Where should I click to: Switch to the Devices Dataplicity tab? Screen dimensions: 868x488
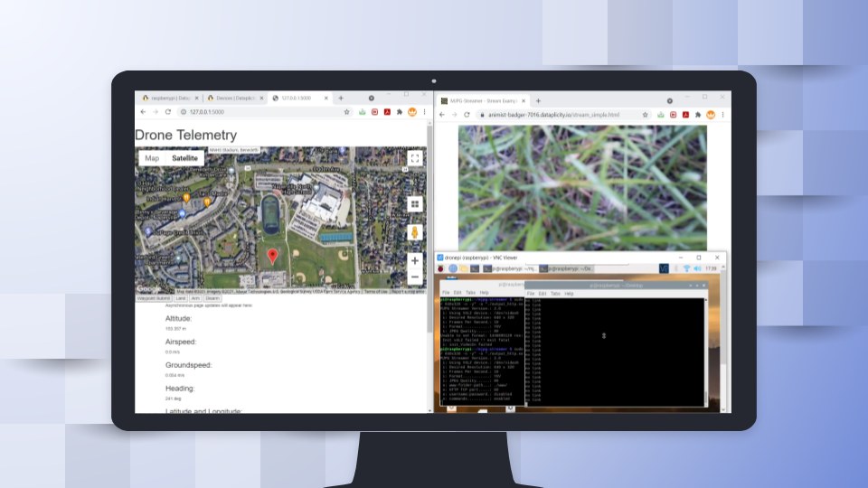click(235, 98)
